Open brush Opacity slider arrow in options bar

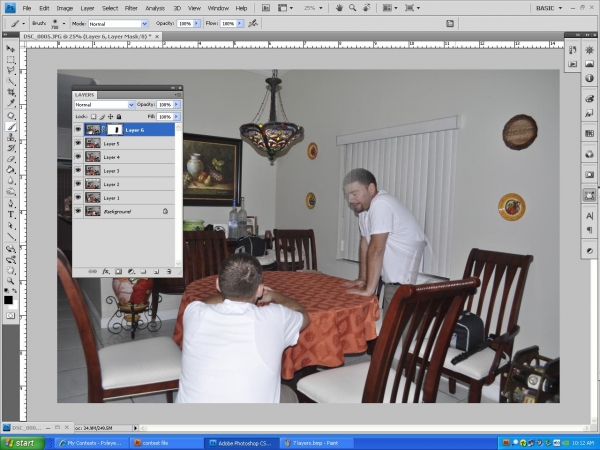click(197, 24)
